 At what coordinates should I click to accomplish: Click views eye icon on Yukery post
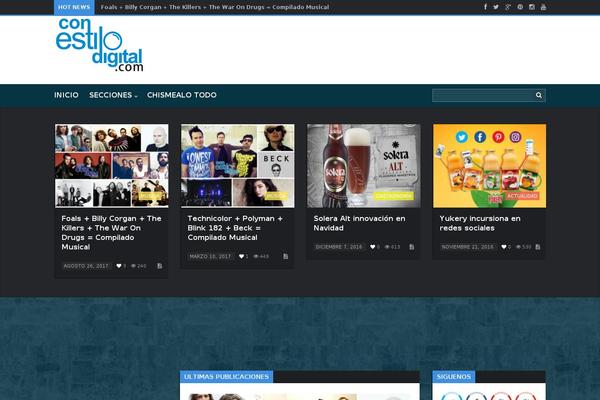pyautogui.click(x=518, y=247)
